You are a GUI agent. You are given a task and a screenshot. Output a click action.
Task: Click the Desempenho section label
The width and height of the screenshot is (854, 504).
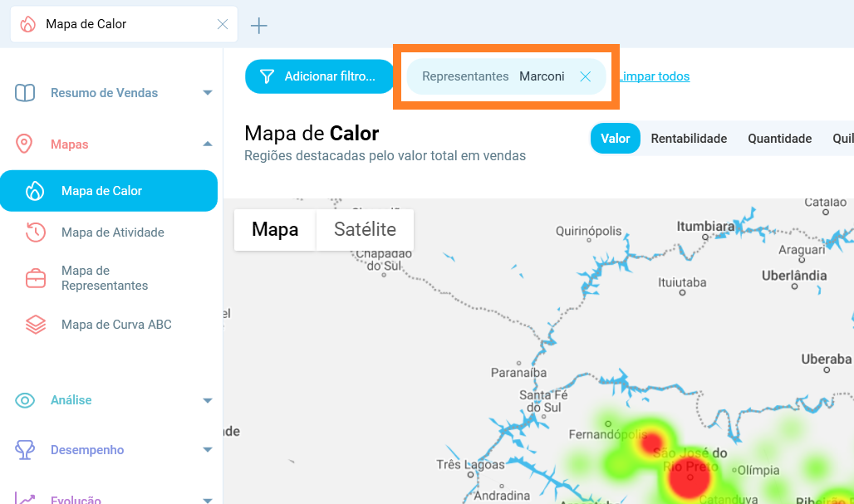(87, 450)
